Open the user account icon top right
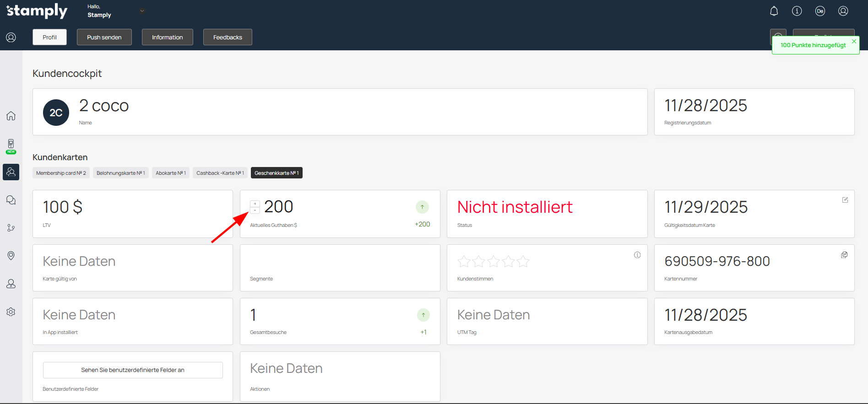 pos(843,11)
